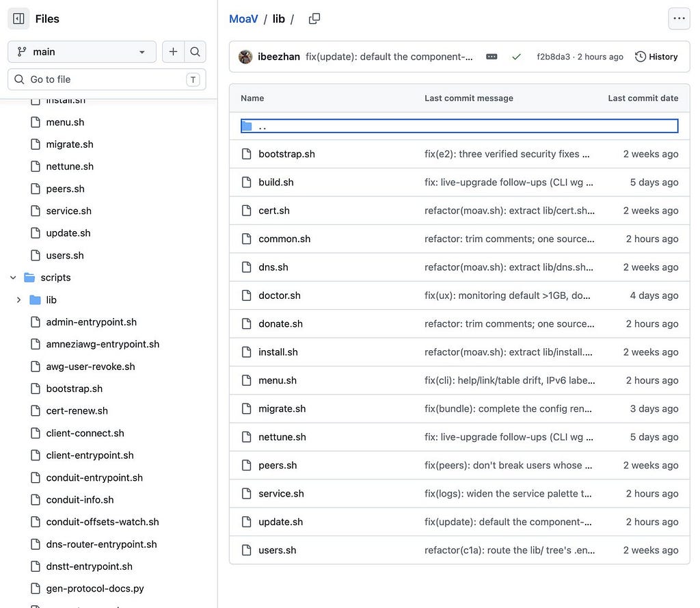The image size is (700, 608).
Task: Open bootstrap.sh under scripts in tree
Action: [74, 388]
